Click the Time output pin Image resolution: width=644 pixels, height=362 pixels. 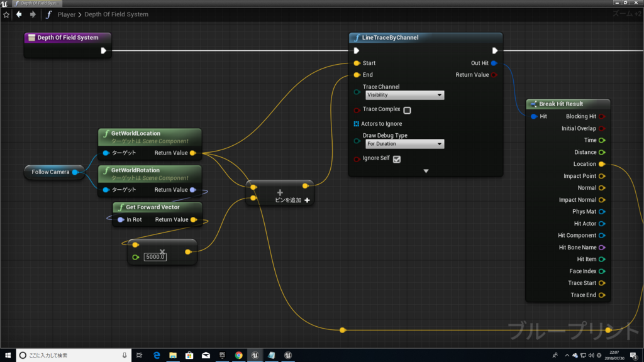pyautogui.click(x=602, y=140)
